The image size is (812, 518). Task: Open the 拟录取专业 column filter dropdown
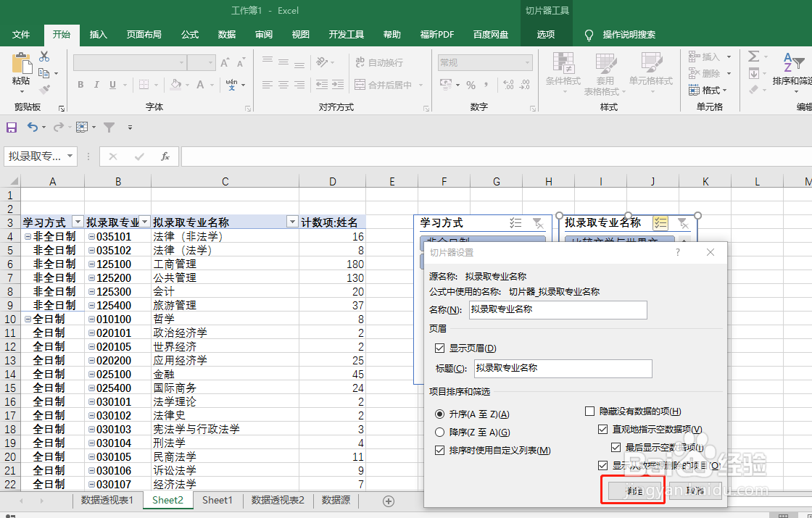[x=145, y=222]
